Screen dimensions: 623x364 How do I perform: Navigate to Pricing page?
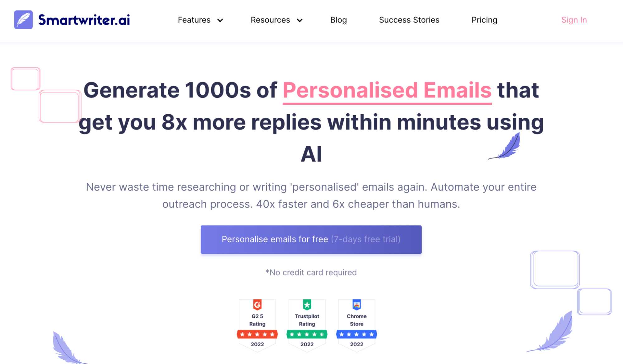485,20
